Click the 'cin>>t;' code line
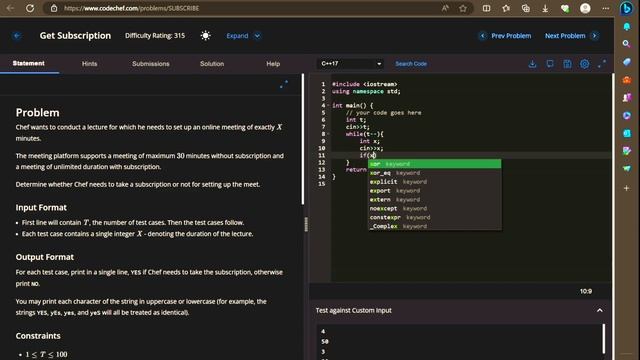The height and width of the screenshot is (360, 640). point(358,127)
